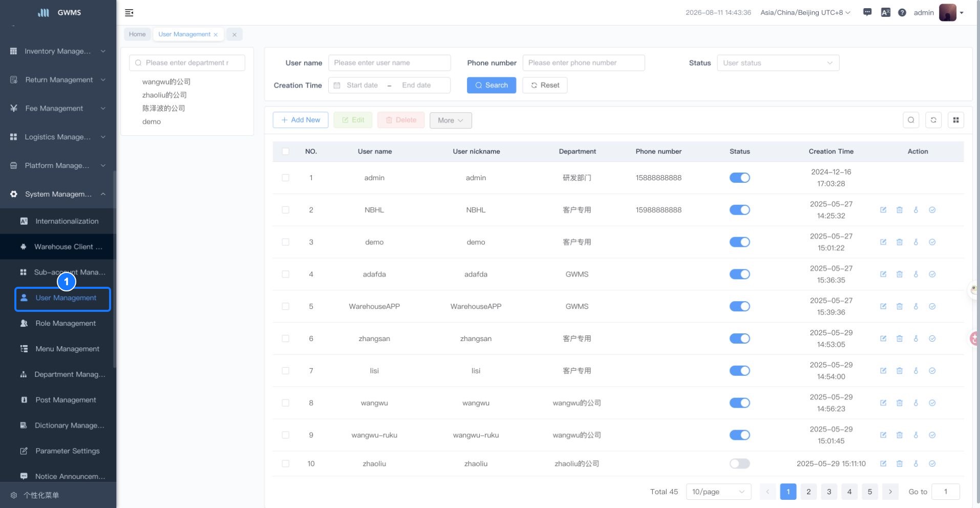Click the blue Search button
The width and height of the screenshot is (980, 508).
492,86
